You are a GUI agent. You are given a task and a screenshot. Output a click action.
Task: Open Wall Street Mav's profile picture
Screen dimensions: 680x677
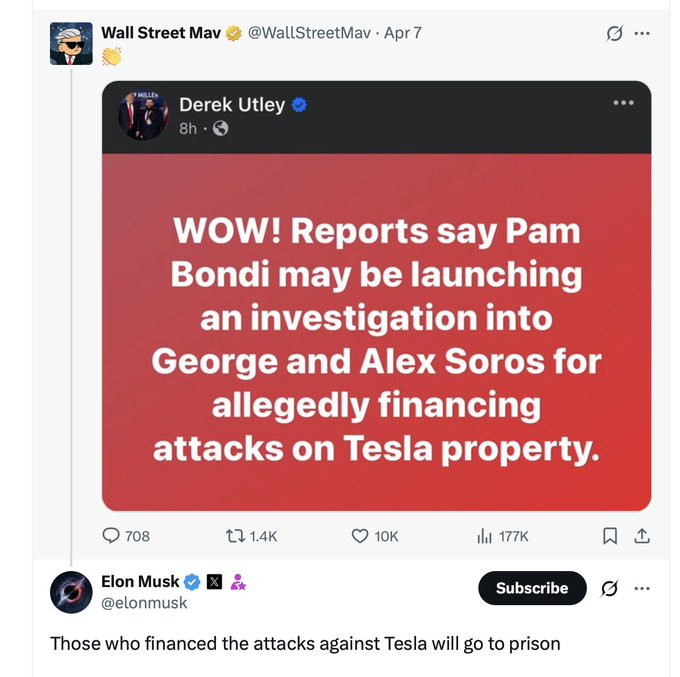71,44
